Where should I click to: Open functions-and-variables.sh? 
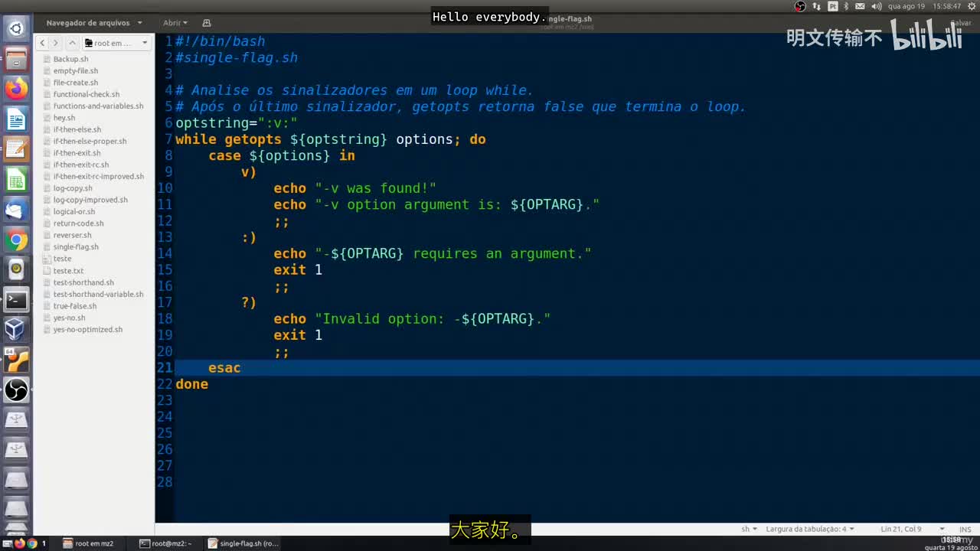pyautogui.click(x=98, y=106)
